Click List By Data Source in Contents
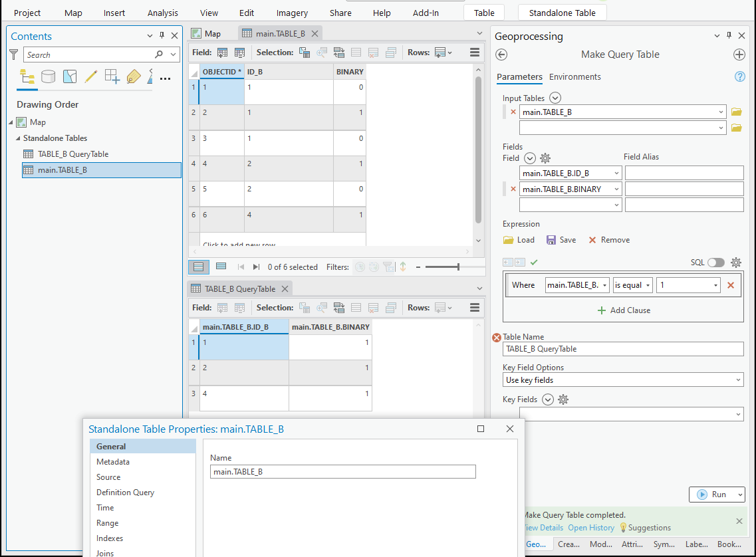The height and width of the screenshot is (557, 756). (x=48, y=77)
